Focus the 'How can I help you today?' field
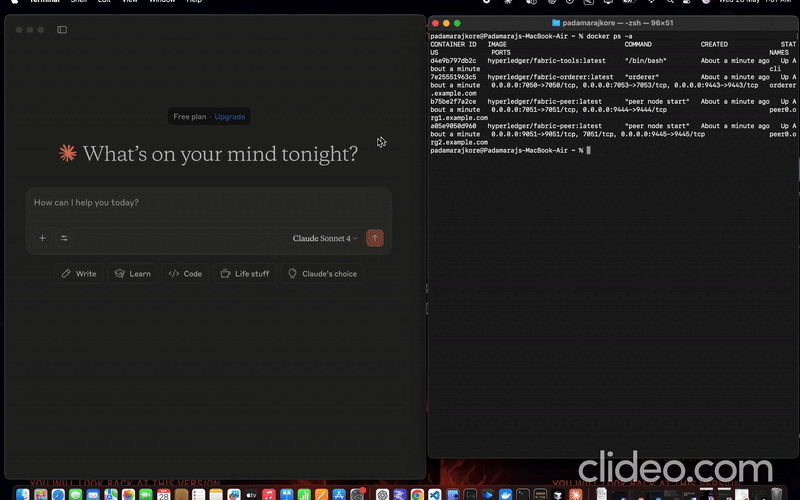 click(209, 203)
